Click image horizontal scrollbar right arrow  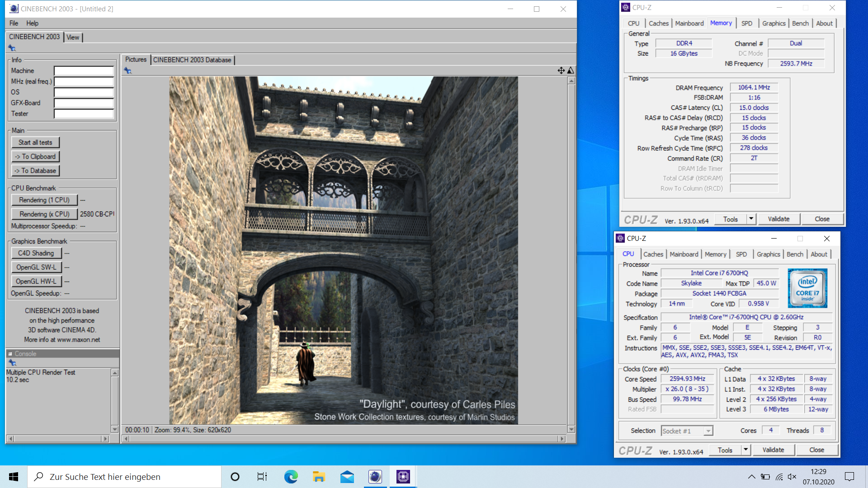[x=562, y=439]
